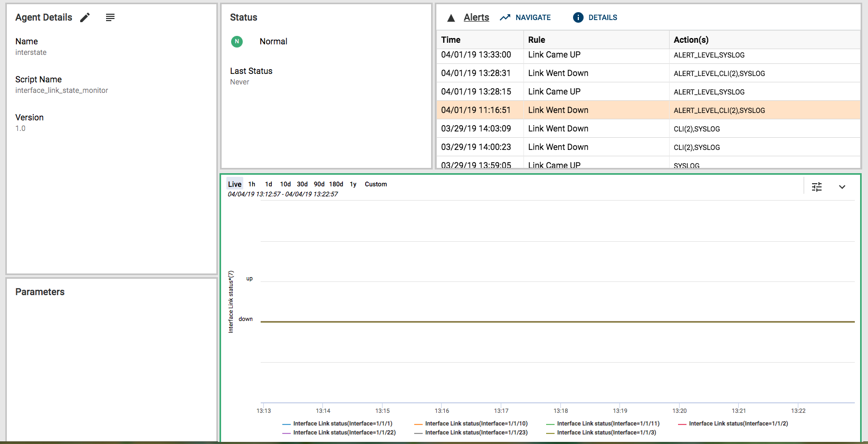The width and height of the screenshot is (868, 444).
Task: Click the 13:17 time axis label
Action: point(501,411)
